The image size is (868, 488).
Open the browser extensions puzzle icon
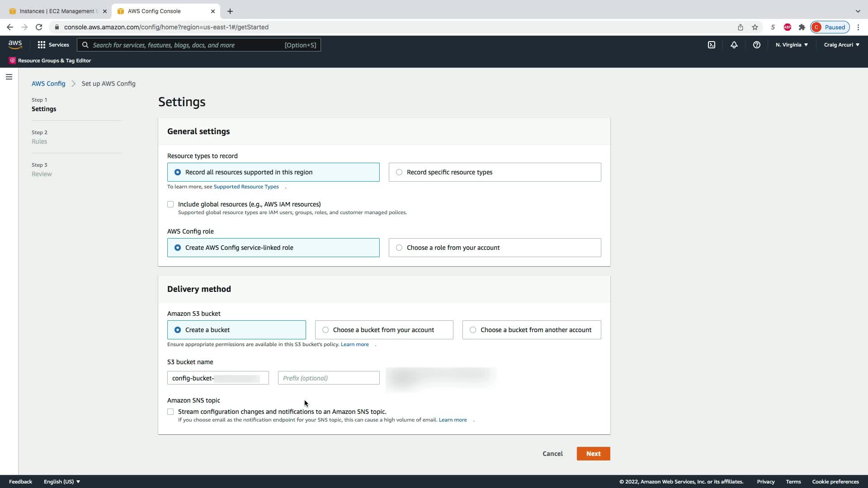(802, 27)
